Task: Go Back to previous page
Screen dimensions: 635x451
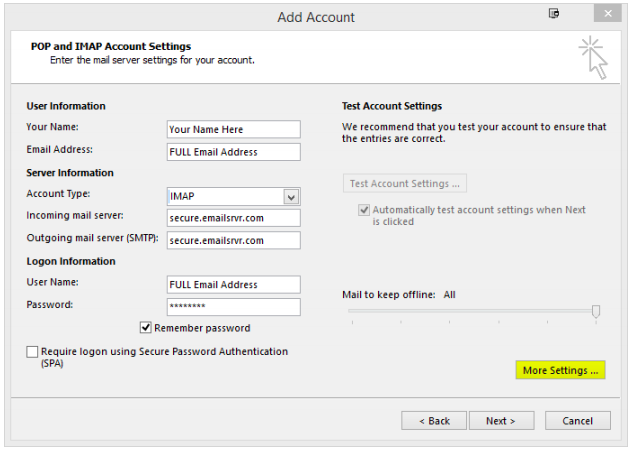Action: (x=434, y=421)
